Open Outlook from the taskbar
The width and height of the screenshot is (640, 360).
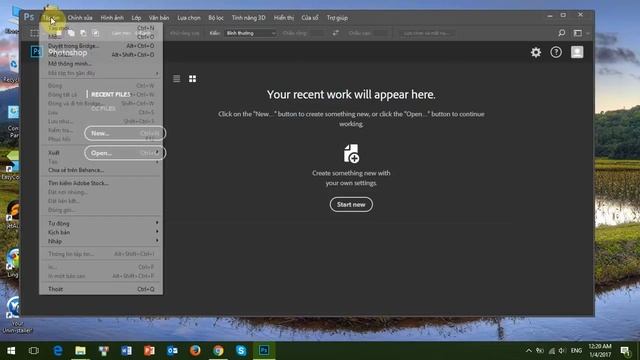[172, 351]
